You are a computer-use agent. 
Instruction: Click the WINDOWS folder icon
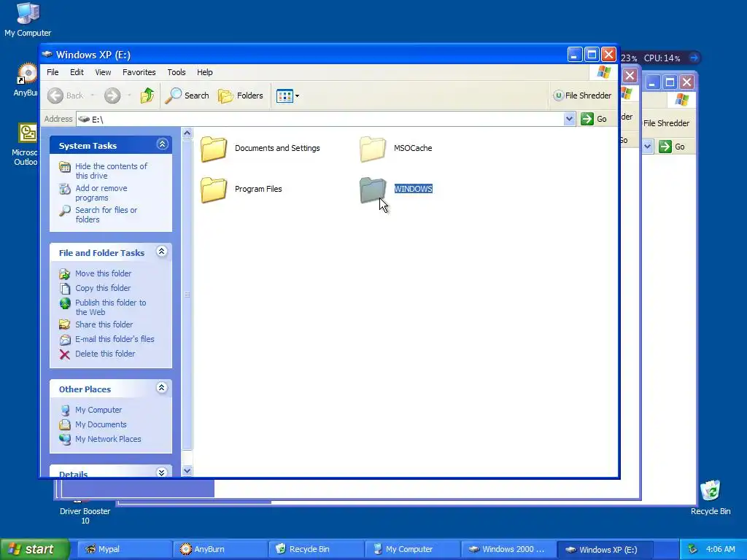point(373,190)
